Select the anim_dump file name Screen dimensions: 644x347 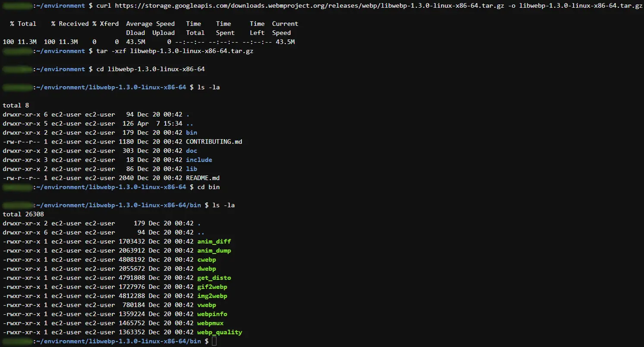214,251
